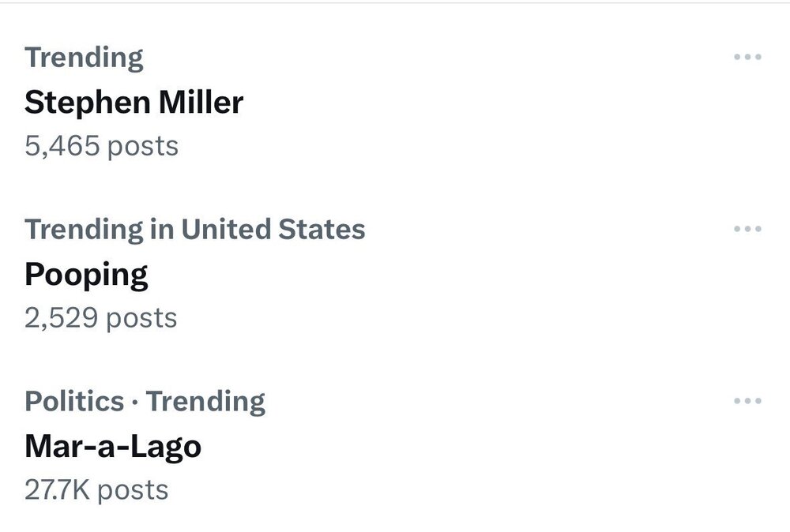Click the word posts beside 5,465
The height and width of the screenshot is (532, 790).
click(x=142, y=146)
